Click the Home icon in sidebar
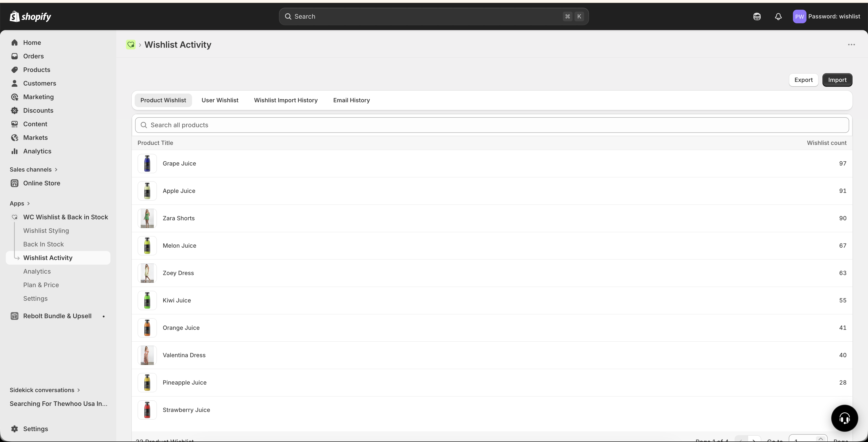Image resolution: width=868 pixels, height=442 pixels. pos(15,42)
